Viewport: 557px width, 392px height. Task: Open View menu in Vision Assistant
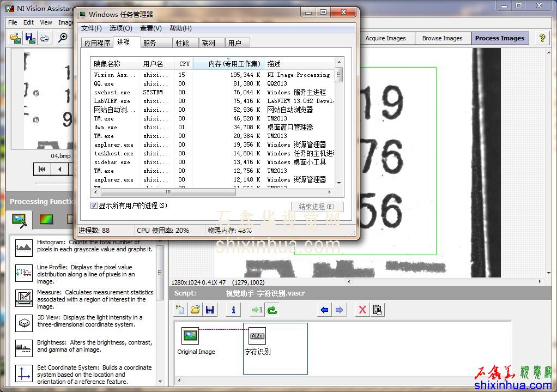[x=46, y=22]
